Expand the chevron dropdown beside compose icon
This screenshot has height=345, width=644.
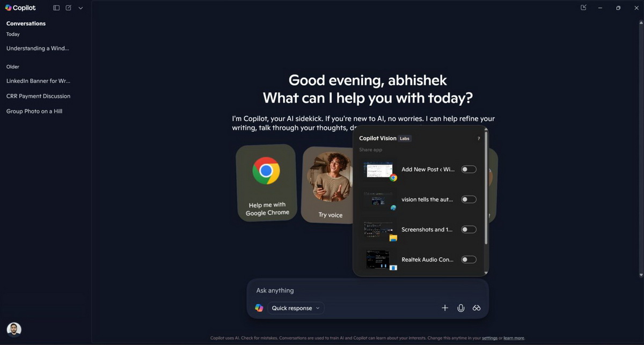coord(80,8)
